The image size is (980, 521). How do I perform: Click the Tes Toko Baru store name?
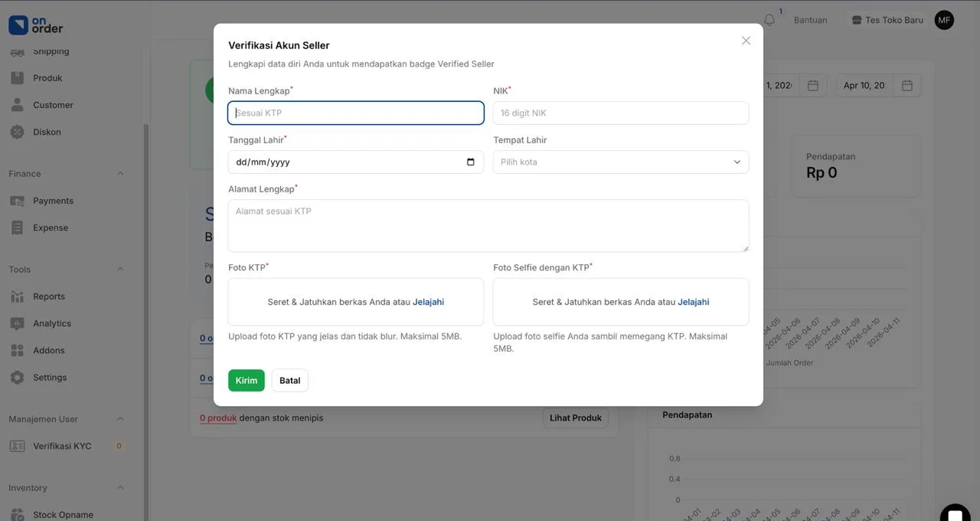click(894, 20)
